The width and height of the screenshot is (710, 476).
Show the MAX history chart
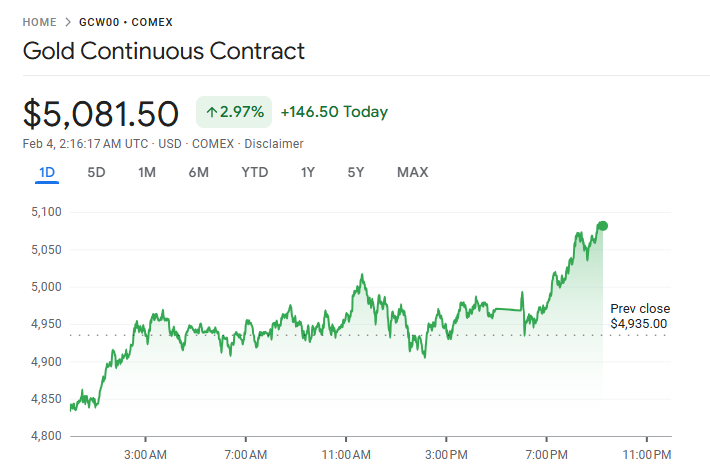pos(412,172)
